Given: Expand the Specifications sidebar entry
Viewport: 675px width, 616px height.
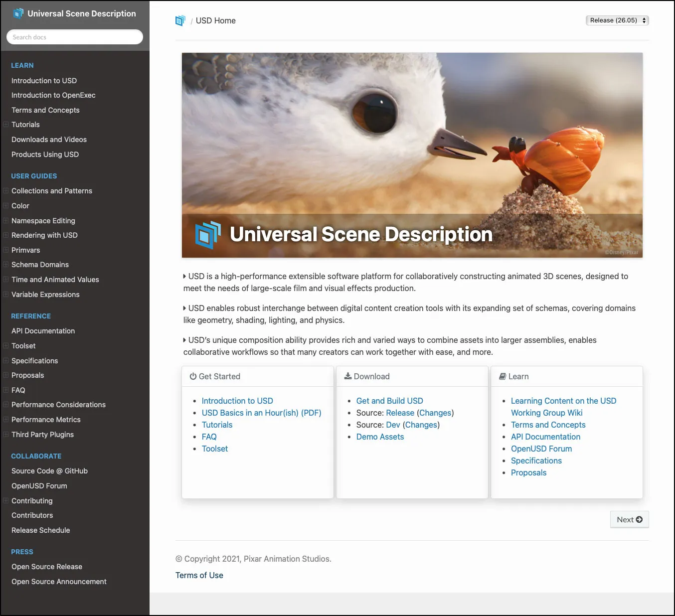Looking at the screenshot, I should point(5,360).
